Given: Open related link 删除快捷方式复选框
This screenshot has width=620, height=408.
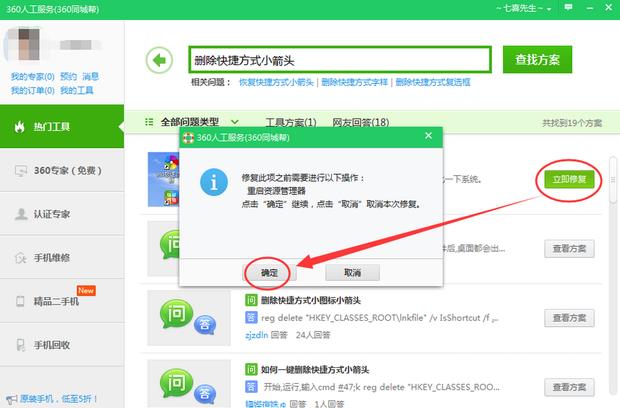Looking at the screenshot, I should (x=433, y=82).
